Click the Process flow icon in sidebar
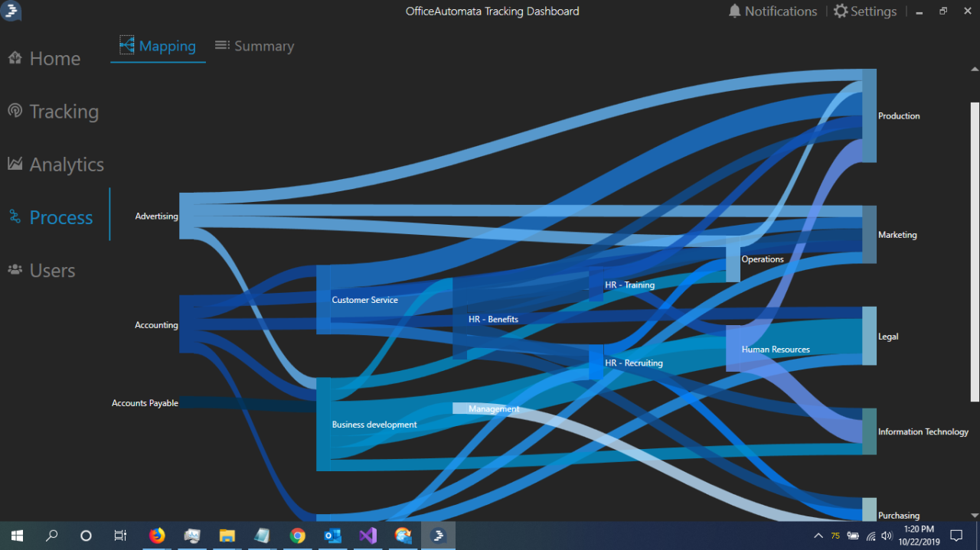This screenshot has width=980, height=550. (x=15, y=217)
